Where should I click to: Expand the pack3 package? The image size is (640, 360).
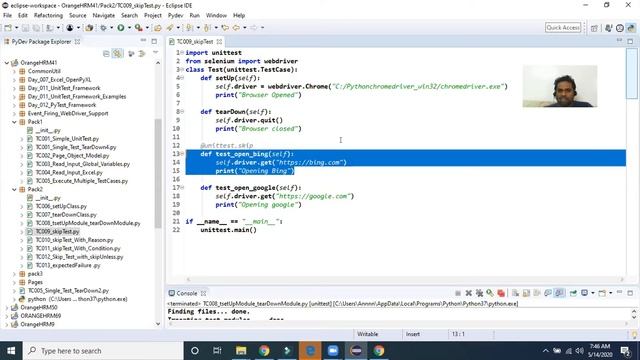pos(14,274)
